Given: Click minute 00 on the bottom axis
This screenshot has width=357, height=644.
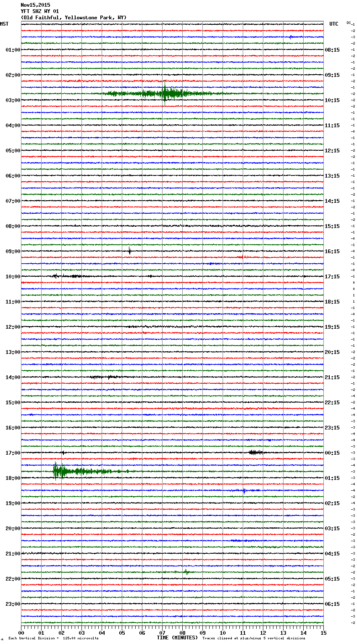Looking at the screenshot, I should 21,633.
